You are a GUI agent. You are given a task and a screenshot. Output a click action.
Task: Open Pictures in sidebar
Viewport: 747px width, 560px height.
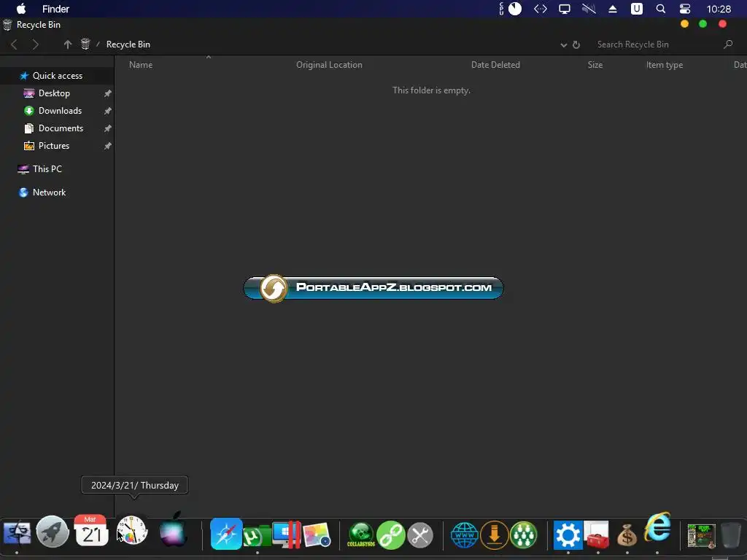[54, 146]
